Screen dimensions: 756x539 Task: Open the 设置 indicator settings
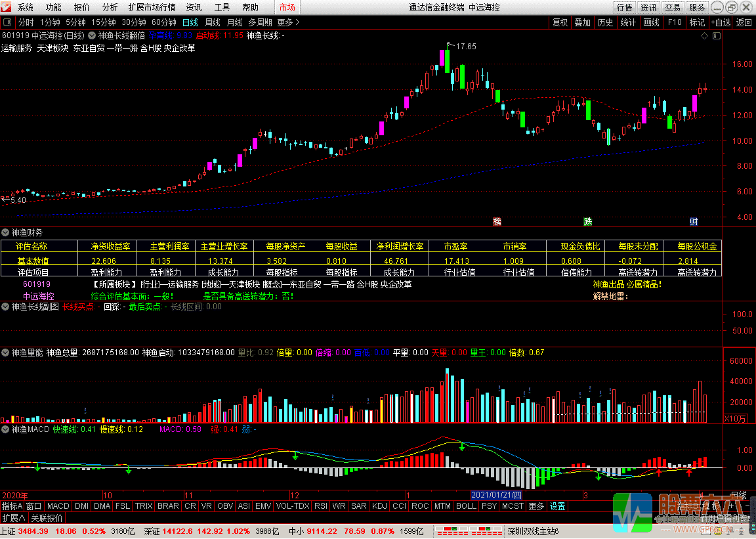[x=557, y=506]
